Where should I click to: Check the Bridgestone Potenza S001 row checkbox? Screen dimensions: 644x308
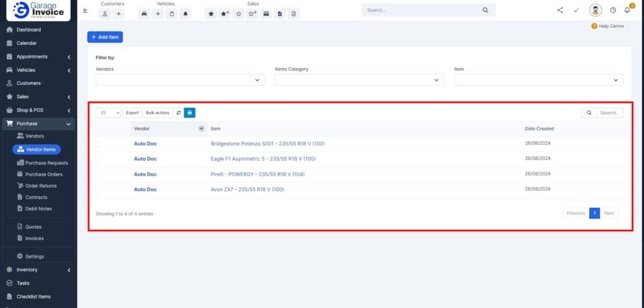tap(96, 144)
